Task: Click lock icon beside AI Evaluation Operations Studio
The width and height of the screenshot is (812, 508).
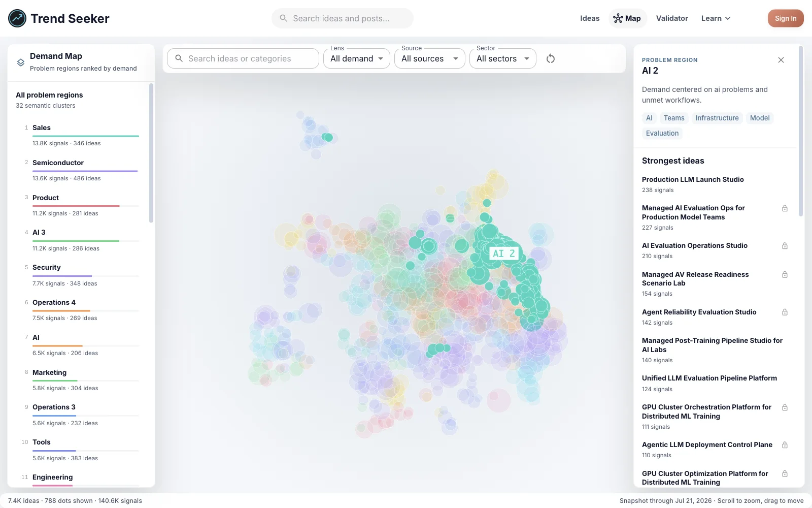Action: pyautogui.click(x=785, y=246)
